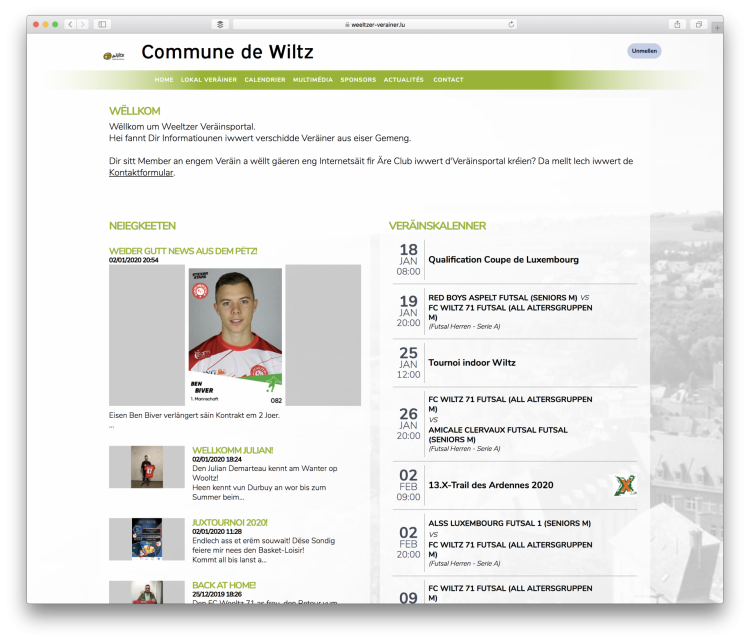The image size is (750, 642).
Task: Open event Tournoi indoor Wiltz
Action: click(472, 363)
